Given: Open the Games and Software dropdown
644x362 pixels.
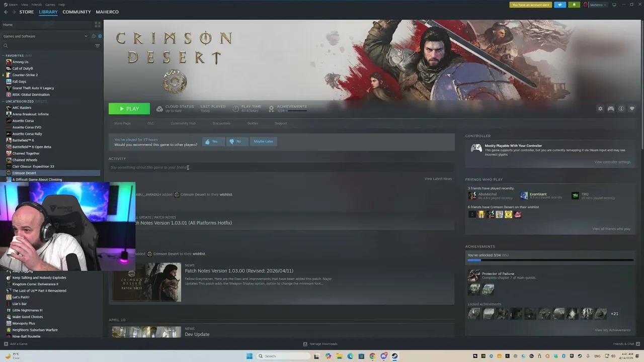Looking at the screenshot, I should click(45, 36).
